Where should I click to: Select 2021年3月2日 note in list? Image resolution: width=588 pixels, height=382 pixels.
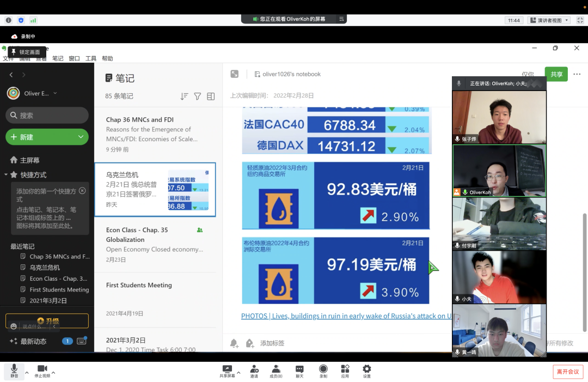(x=155, y=341)
